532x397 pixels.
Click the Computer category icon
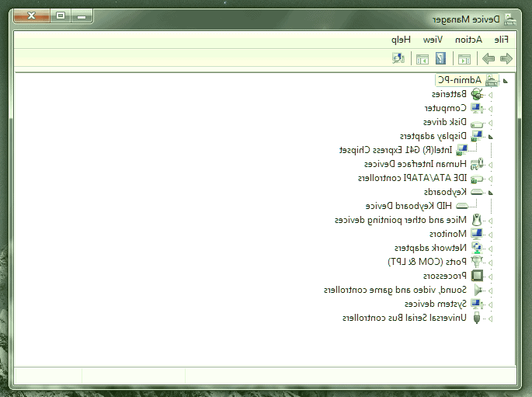click(477, 108)
